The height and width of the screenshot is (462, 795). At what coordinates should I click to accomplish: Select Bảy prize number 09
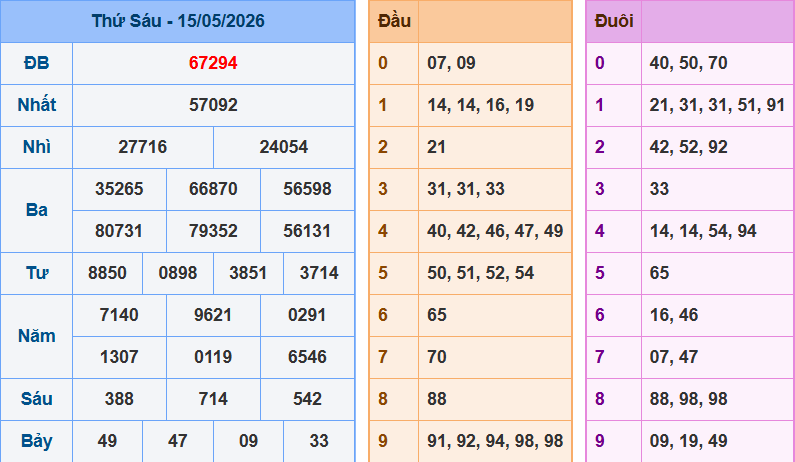point(248,441)
